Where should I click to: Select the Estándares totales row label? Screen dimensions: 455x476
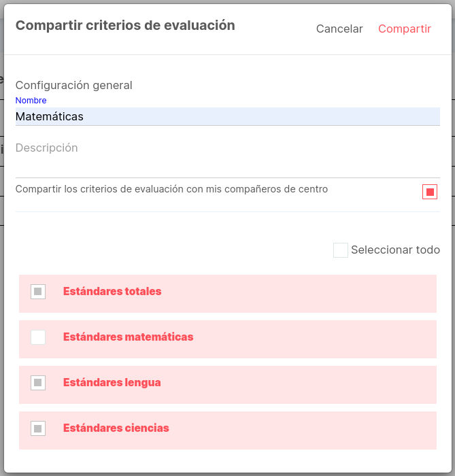pyautogui.click(x=112, y=292)
